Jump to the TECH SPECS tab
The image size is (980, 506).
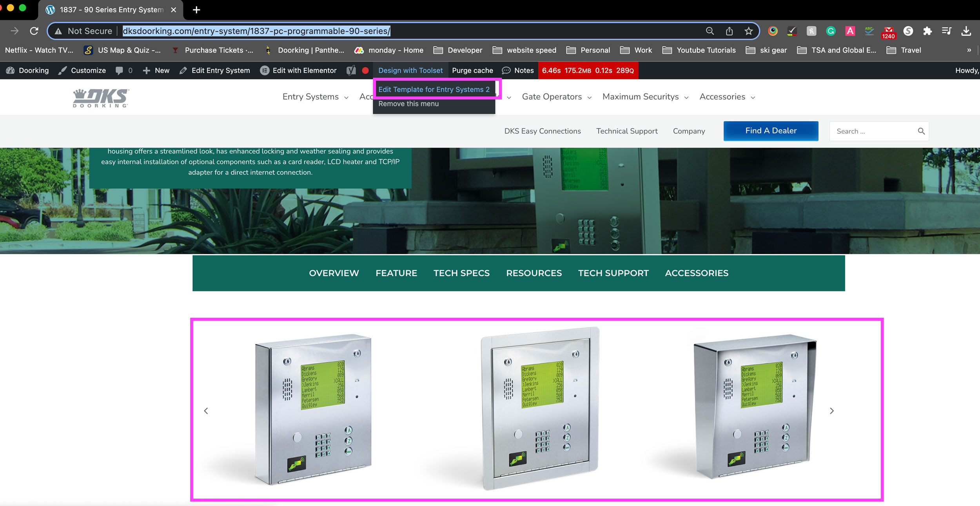[461, 273]
